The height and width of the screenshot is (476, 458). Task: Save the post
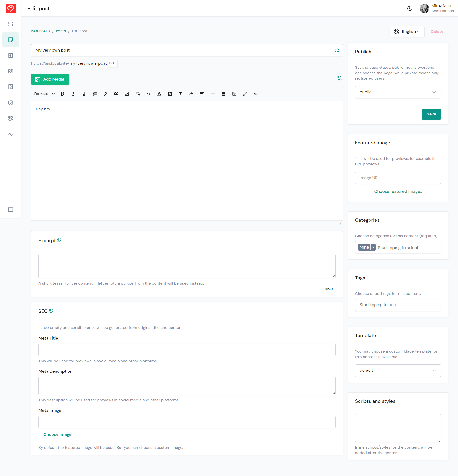tap(431, 114)
